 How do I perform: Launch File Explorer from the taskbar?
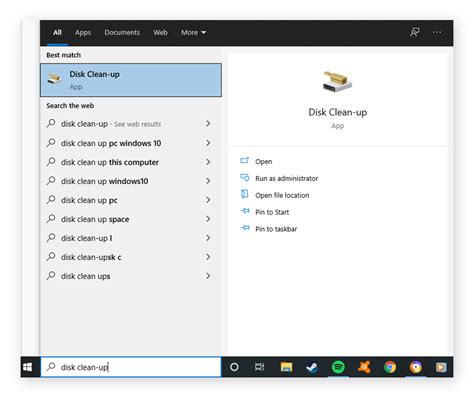286,367
